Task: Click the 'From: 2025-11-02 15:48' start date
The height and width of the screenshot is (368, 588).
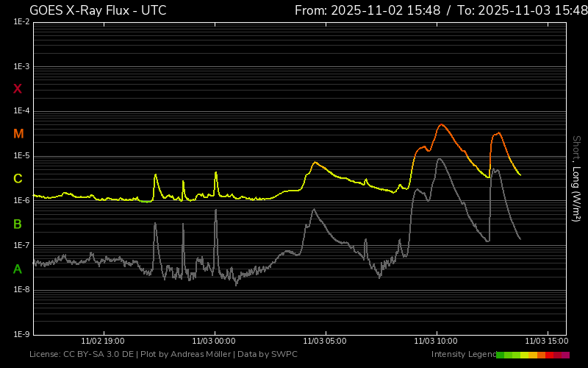Action: (x=367, y=10)
